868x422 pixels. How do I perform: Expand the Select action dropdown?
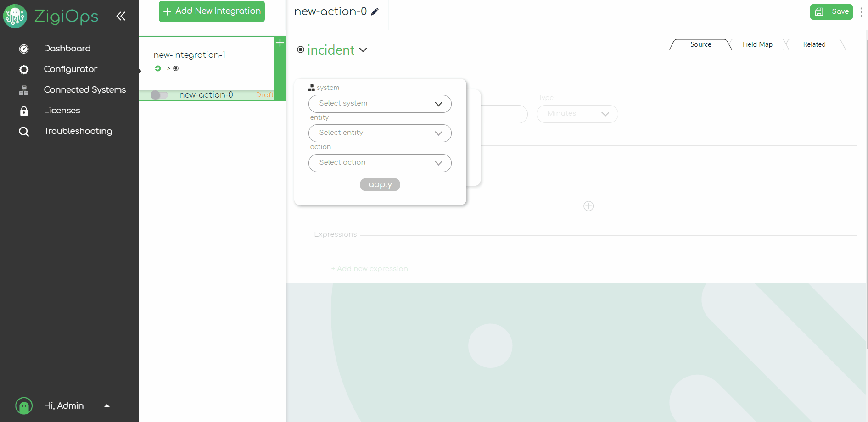coord(380,163)
